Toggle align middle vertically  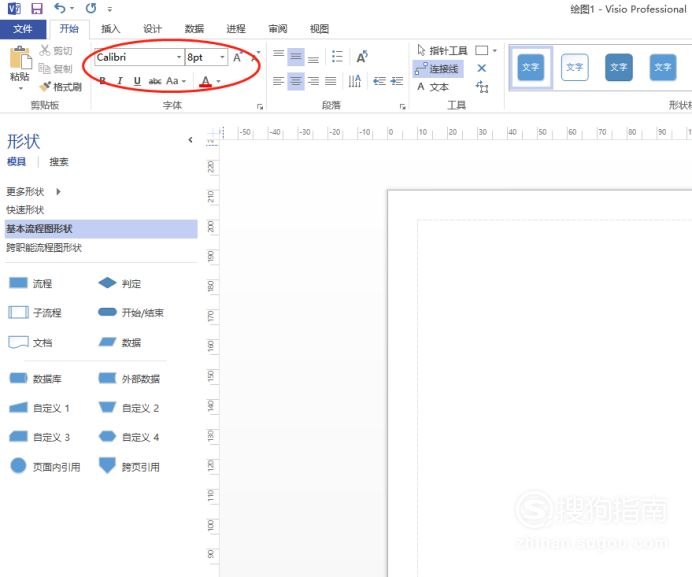click(296, 57)
